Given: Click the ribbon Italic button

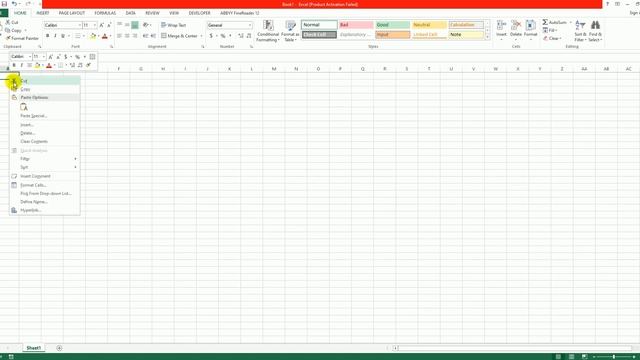Looking at the screenshot, I should pyautogui.click(x=55, y=36).
